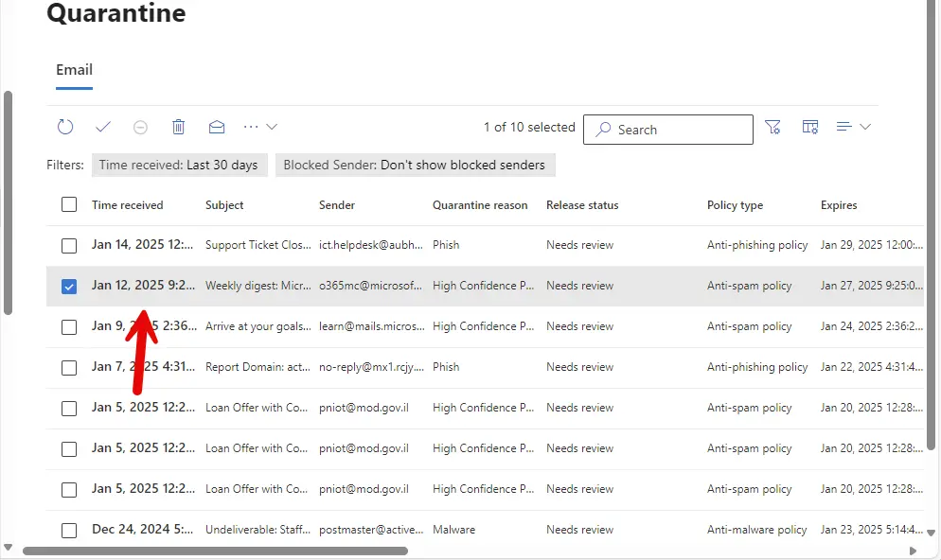
Task: Click the Release status column header
Action: pyautogui.click(x=582, y=205)
